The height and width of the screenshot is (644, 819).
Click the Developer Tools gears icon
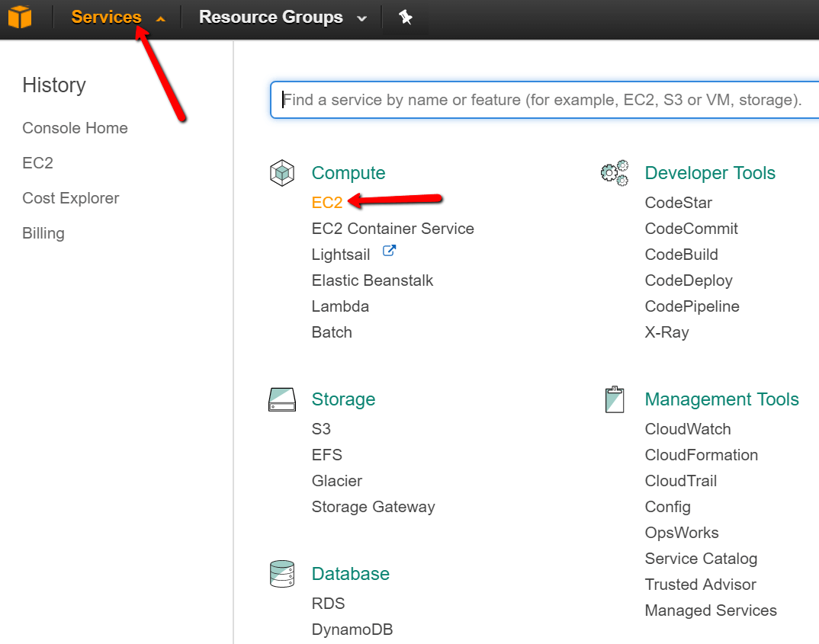[x=615, y=173]
